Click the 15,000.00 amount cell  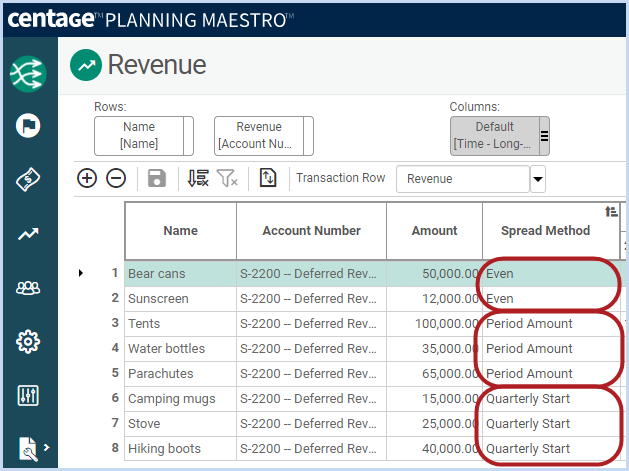point(434,399)
